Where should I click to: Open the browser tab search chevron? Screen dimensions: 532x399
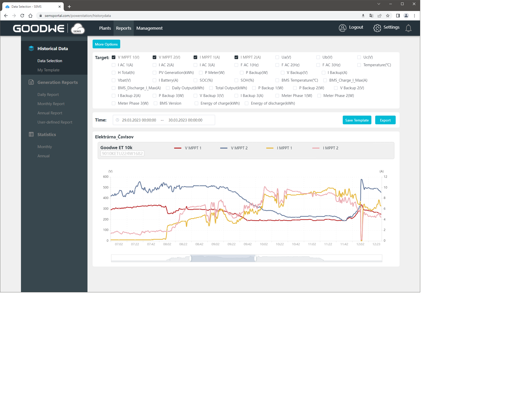click(379, 4)
